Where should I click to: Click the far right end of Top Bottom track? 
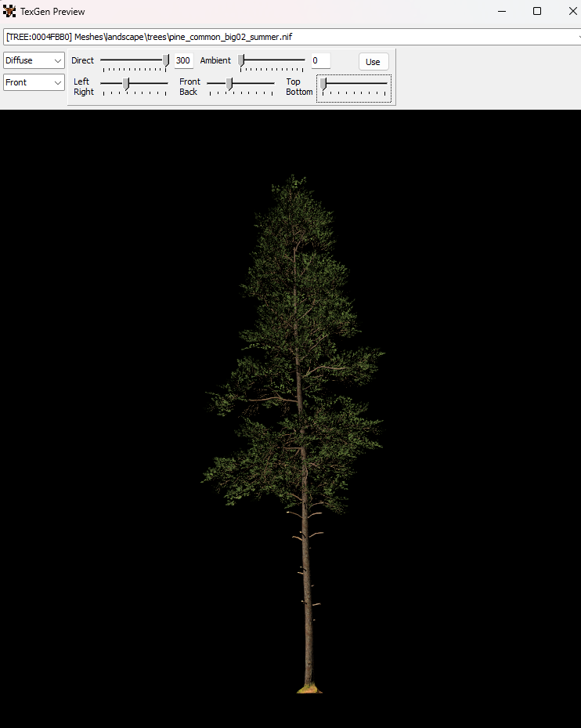click(x=385, y=82)
